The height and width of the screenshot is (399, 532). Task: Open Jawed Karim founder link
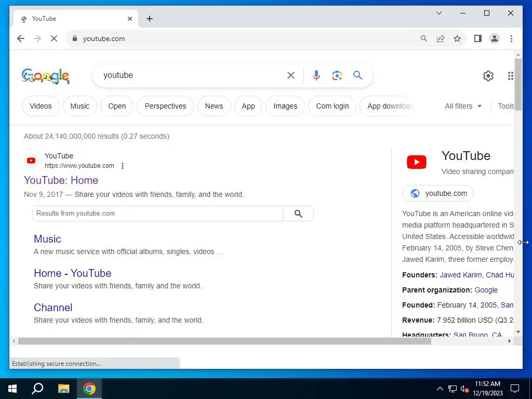click(x=460, y=275)
